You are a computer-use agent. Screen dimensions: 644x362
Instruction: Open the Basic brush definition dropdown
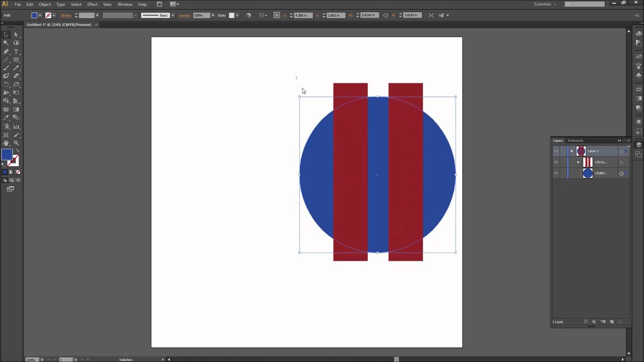[173, 16]
